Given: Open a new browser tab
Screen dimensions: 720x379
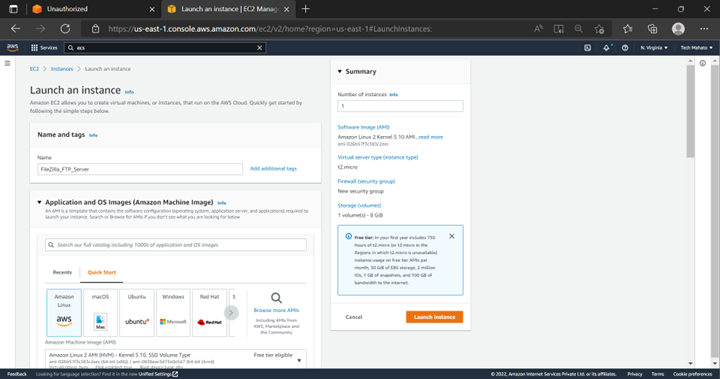Looking at the screenshot, I should [x=306, y=9].
